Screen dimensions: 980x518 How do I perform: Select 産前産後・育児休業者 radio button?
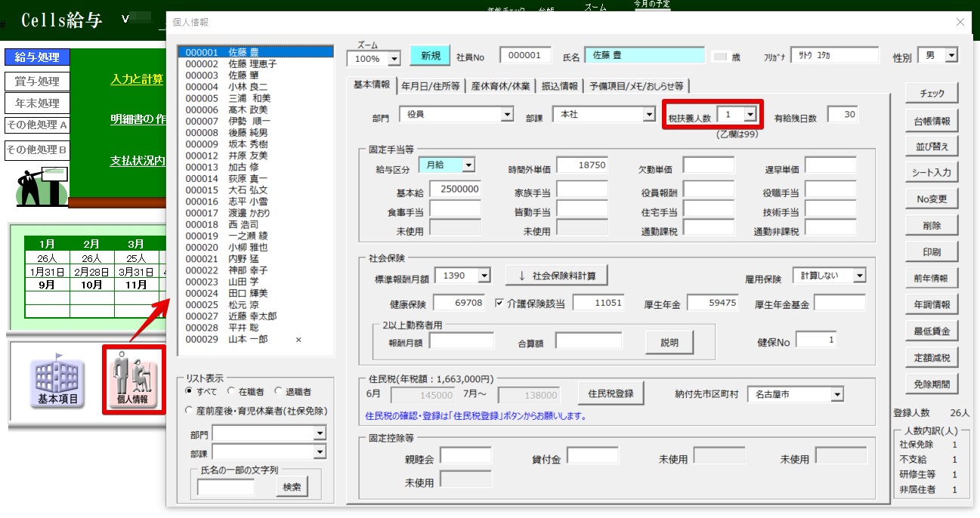[189, 410]
